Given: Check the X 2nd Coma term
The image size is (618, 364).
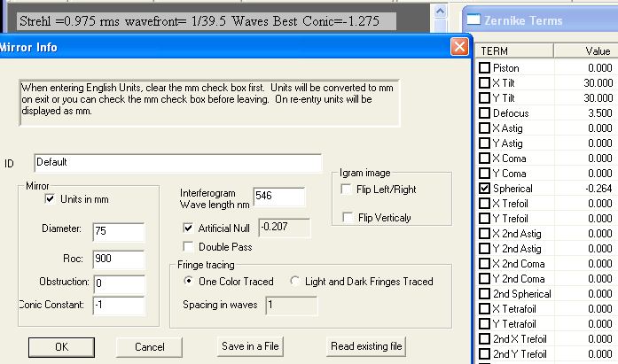Looking at the screenshot, I should (484, 264).
